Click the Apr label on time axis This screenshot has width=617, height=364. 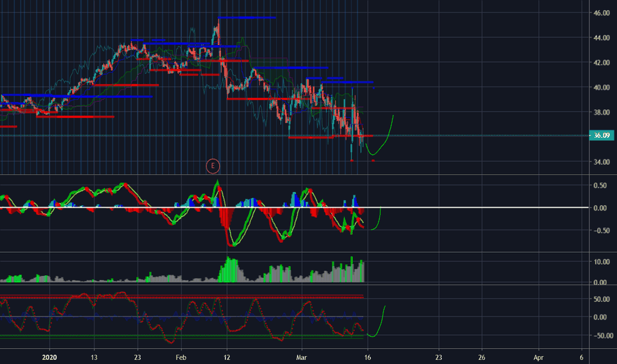click(538, 357)
